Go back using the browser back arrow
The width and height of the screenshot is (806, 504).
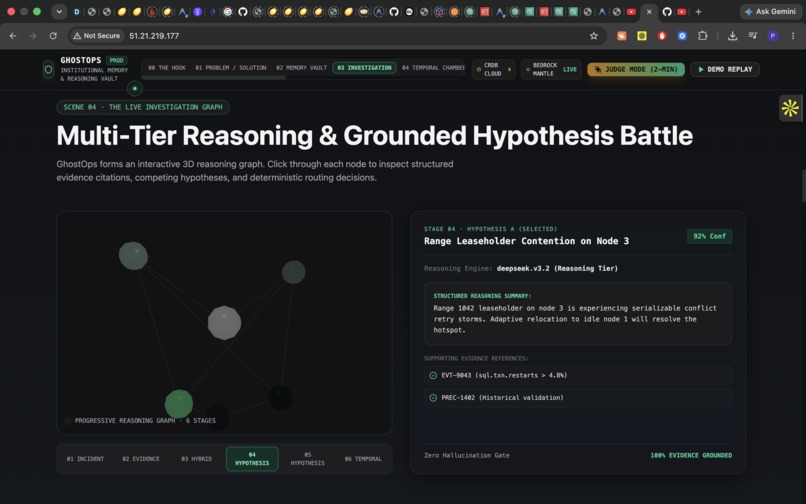(13, 36)
